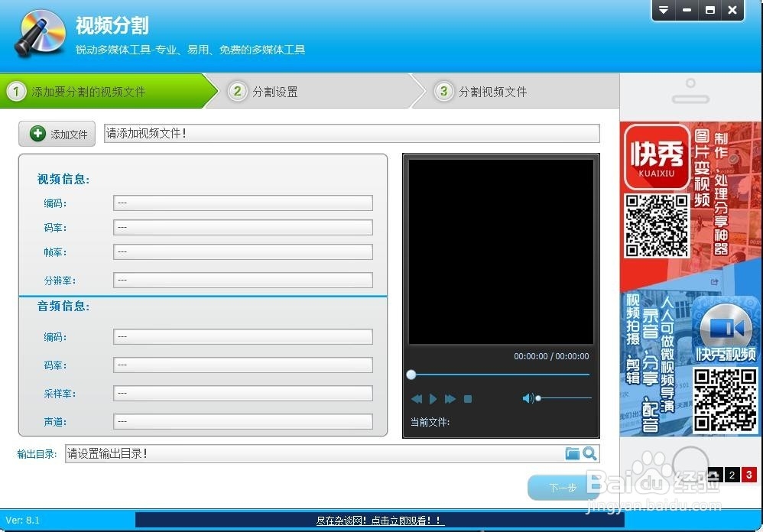Stop playback with the square stop icon

pos(468,399)
